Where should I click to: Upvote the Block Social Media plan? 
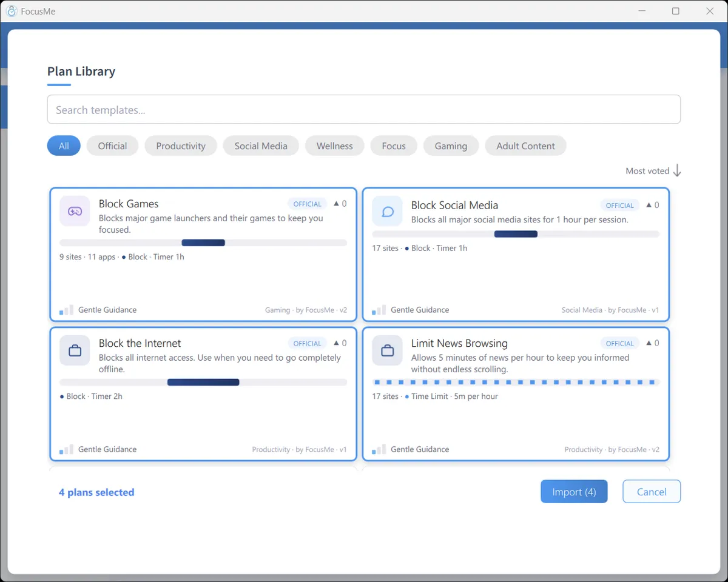tap(653, 205)
